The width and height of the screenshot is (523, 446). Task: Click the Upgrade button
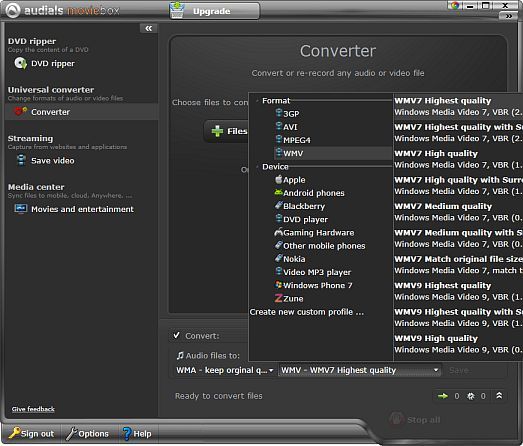(214, 11)
